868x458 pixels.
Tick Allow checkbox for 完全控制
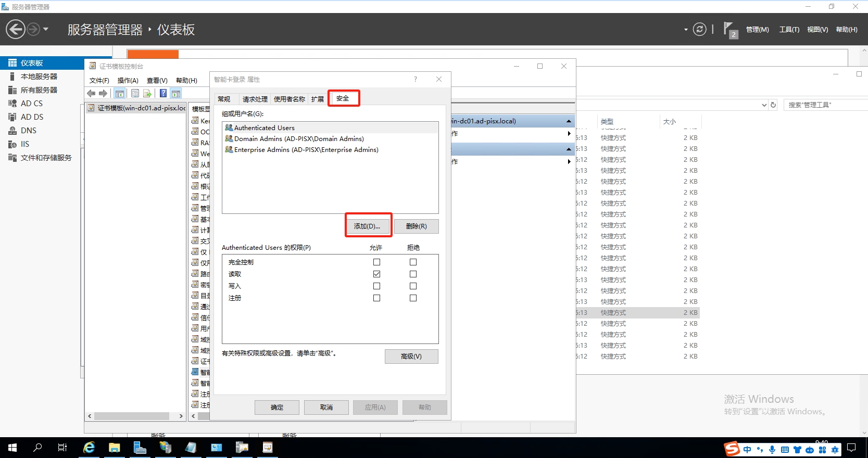pos(376,262)
